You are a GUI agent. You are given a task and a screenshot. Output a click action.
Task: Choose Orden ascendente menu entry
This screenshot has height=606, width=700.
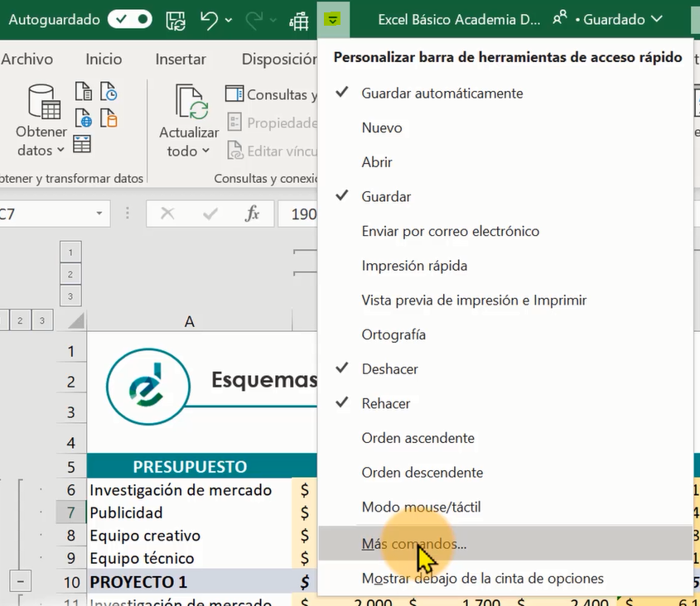click(x=505, y=438)
